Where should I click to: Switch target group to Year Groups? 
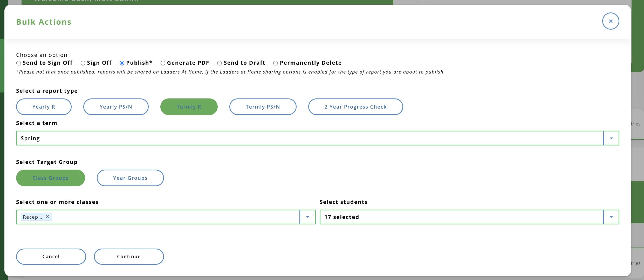(130, 178)
